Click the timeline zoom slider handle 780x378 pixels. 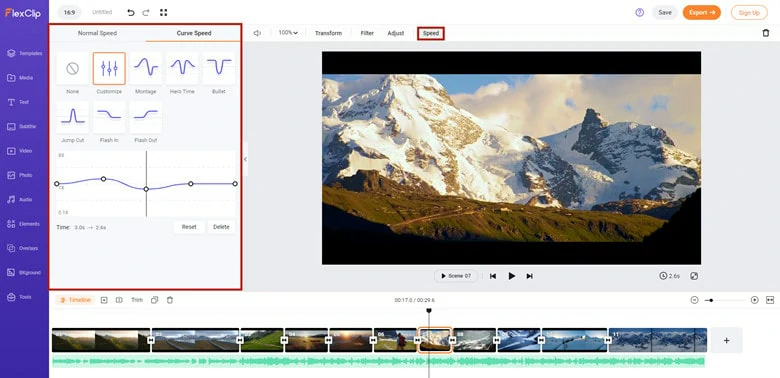pyautogui.click(x=711, y=300)
